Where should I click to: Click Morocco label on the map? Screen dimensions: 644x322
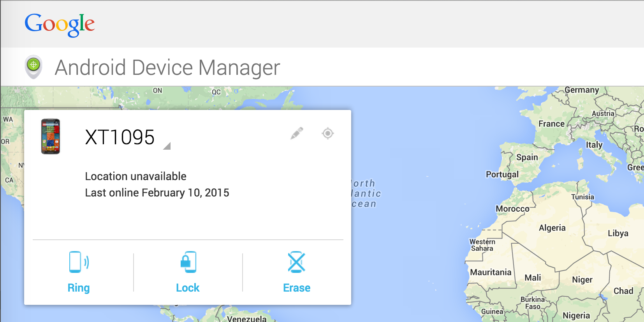[512, 209]
